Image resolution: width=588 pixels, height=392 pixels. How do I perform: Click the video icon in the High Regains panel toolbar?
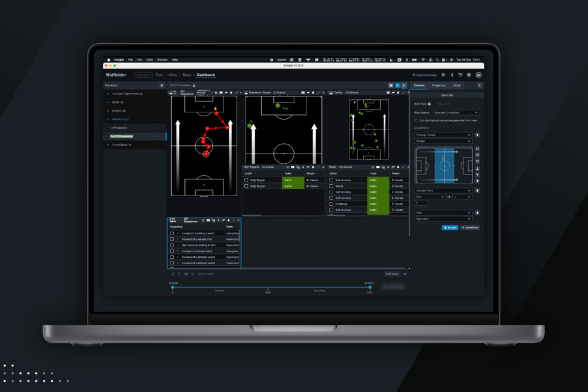(292, 167)
